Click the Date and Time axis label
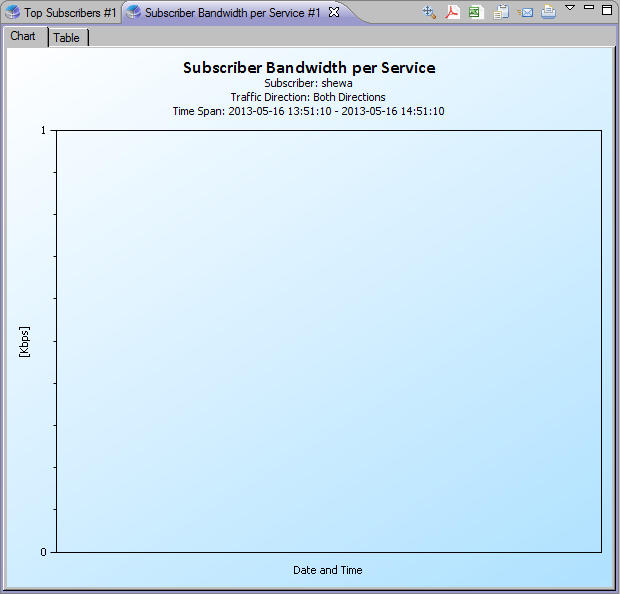The width and height of the screenshot is (620, 594). point(328,570)
